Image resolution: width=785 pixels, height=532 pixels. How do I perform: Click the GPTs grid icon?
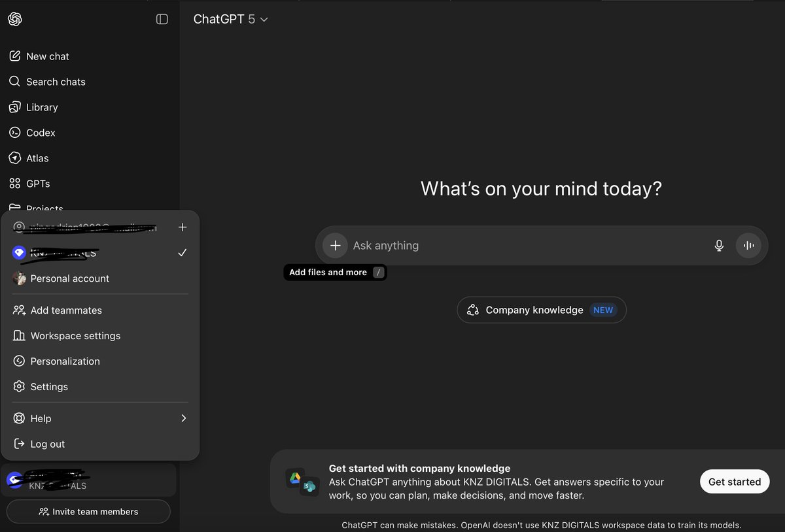pyautogui.click(x=15, y=184)
